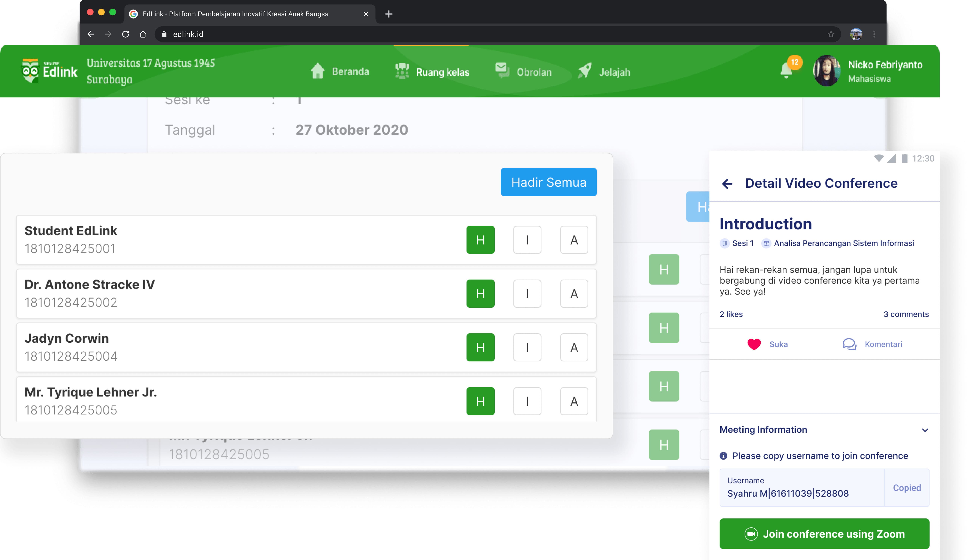This screenshot has height=560, width=979.
Task: Collapse the Meeting Information chevron
Action: coord(925,430)
